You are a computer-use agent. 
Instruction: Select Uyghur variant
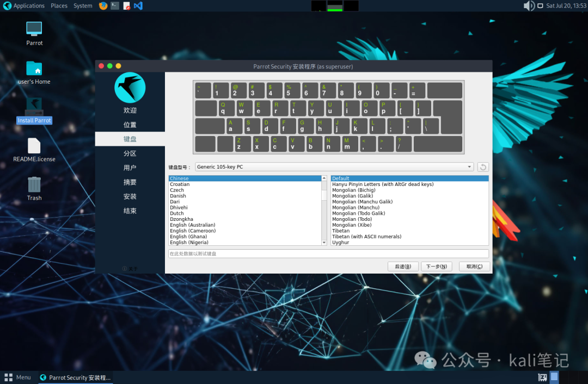[x=409, y=243]
